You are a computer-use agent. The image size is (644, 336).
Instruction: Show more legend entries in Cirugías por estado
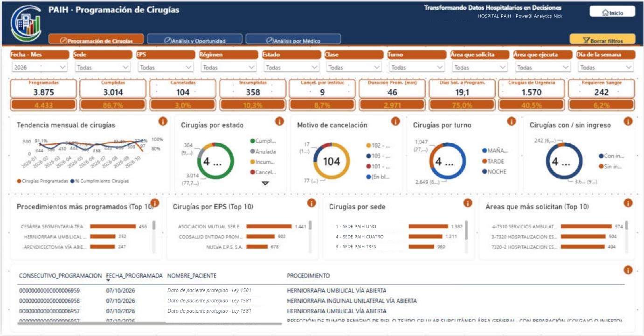(x=265, y=183)
